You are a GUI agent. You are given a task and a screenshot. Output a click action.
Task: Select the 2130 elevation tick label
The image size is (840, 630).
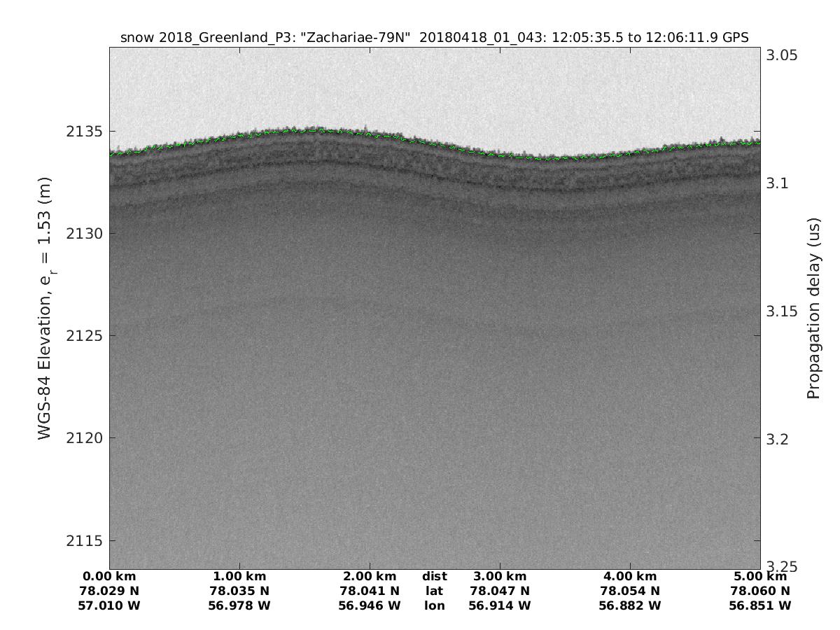click(85, 233)
